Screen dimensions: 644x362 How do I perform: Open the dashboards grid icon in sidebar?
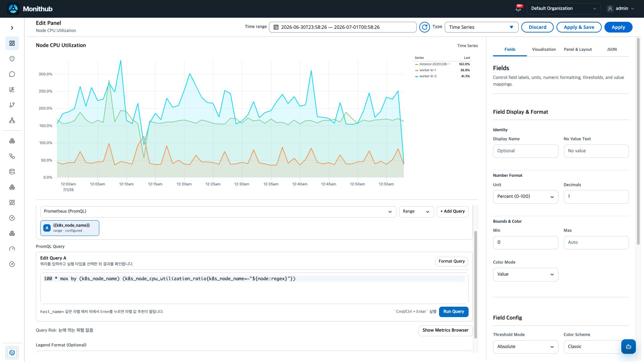(12, 43)
